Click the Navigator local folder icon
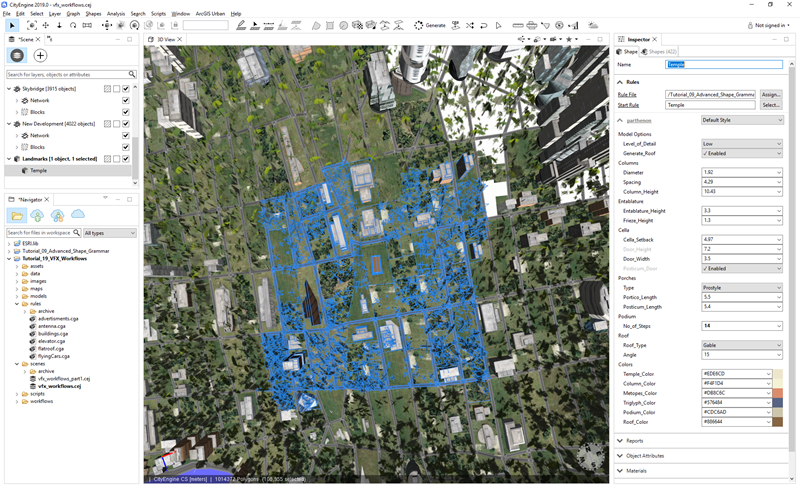The height and width of the screenshot is (488, 800). [x=17, y=215]
